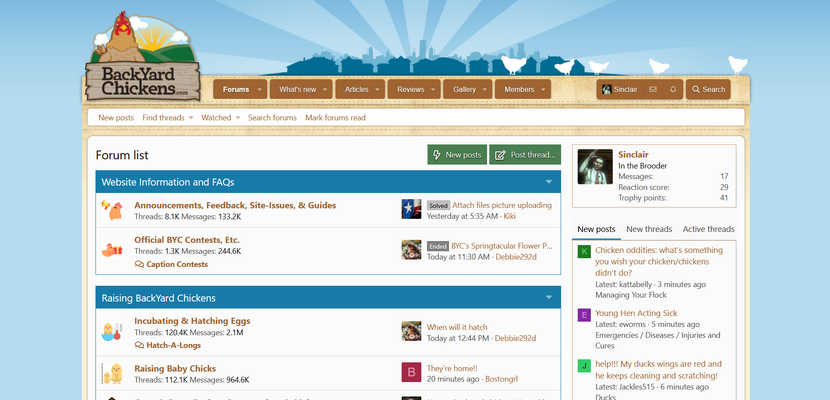Open the They're home!! thread
This screenshot has height=400, width=830.
point(452,368)
